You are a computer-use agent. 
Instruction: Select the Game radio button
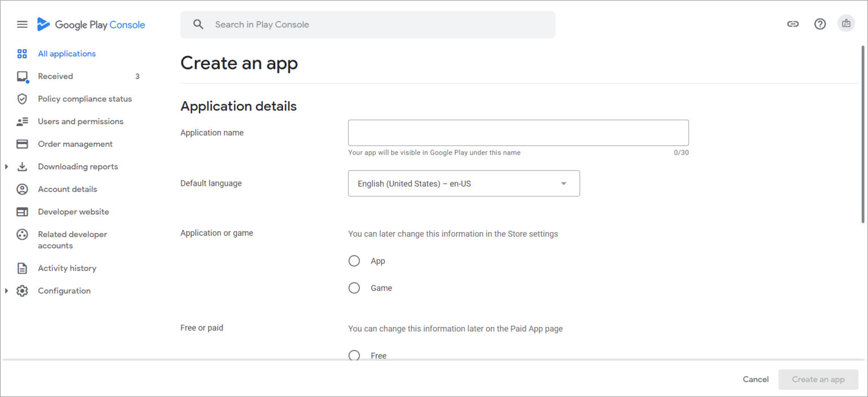tap(354, 287)
